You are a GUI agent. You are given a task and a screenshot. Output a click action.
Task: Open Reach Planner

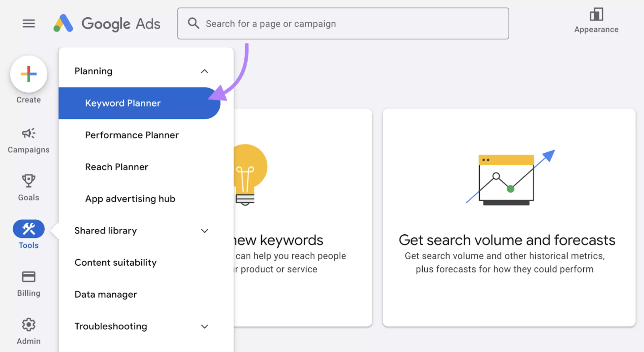point(117,167)
